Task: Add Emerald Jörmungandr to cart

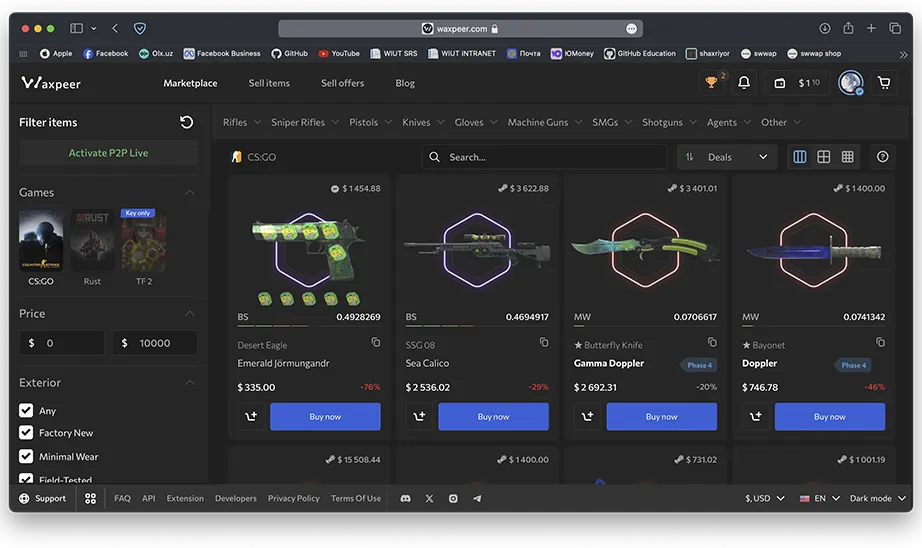Action: pos(251,416)
